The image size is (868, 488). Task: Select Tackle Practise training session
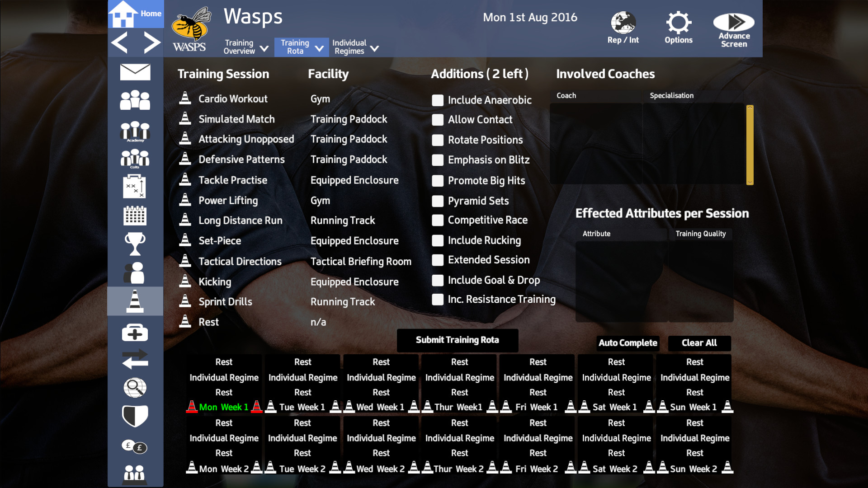point(233,180)
